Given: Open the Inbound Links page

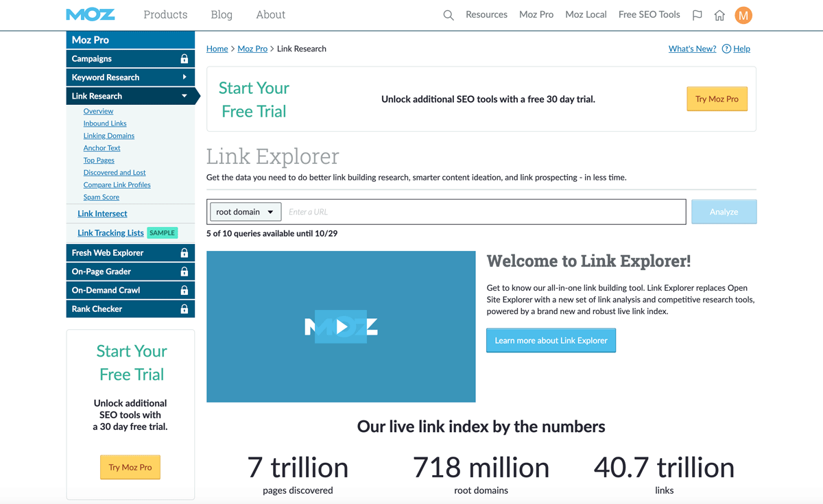Looking at the screenshot, I should pyautogui.click(x=105, y=123).
